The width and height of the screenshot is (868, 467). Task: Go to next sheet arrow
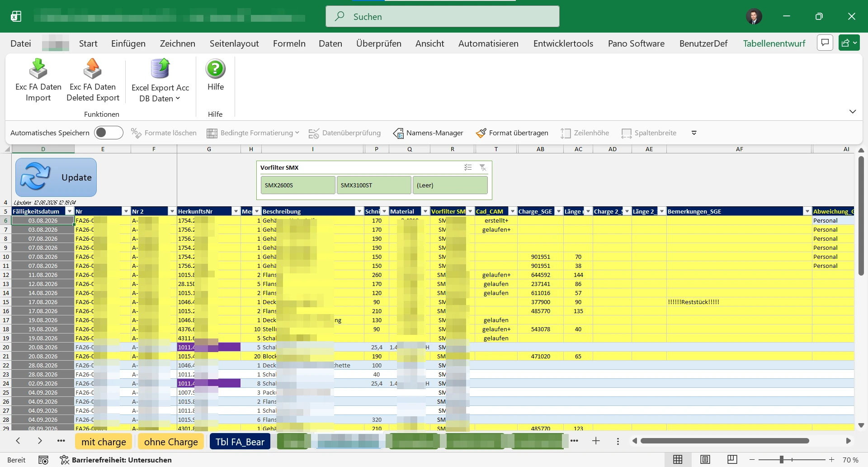coord(40,441)
